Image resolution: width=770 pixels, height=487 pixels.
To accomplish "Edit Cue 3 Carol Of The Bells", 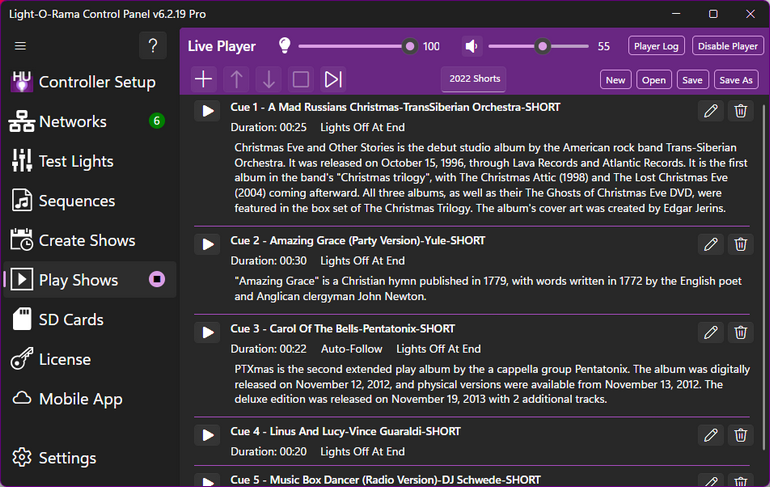I will pos(711,332).
